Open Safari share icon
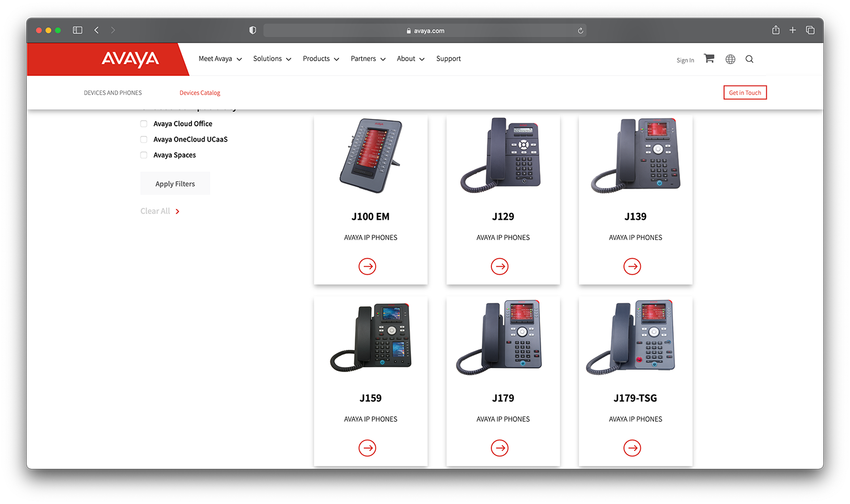The height and width of the screenshot is (504, 850). coord(776,29)
